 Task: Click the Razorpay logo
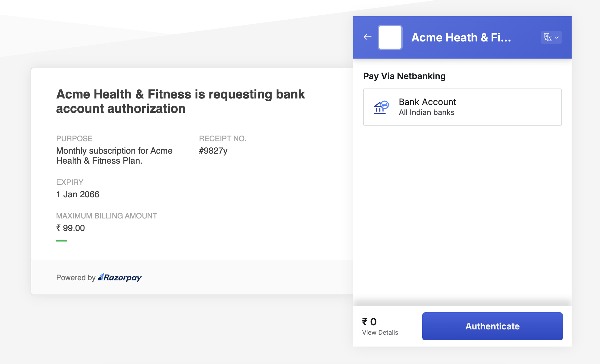point(119,277)
